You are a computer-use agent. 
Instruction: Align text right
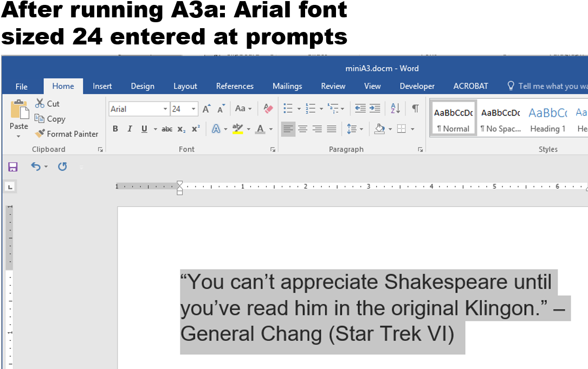tap(317, 129)
